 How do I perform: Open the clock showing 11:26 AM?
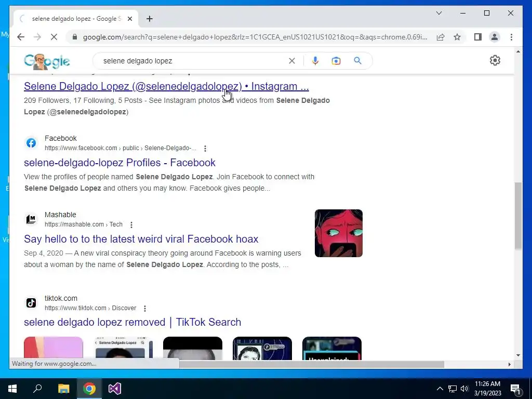(487, 389)
